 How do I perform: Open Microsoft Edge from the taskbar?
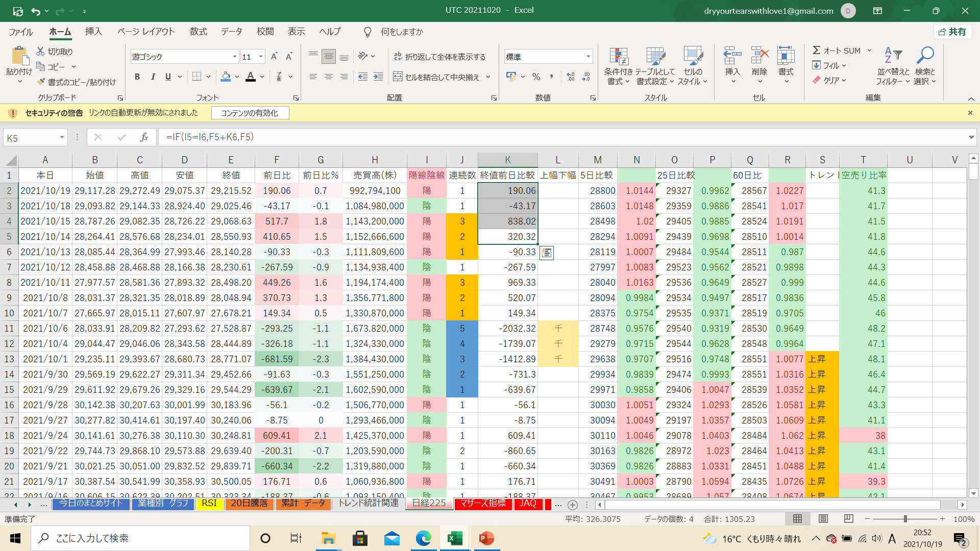click(423, 538)
